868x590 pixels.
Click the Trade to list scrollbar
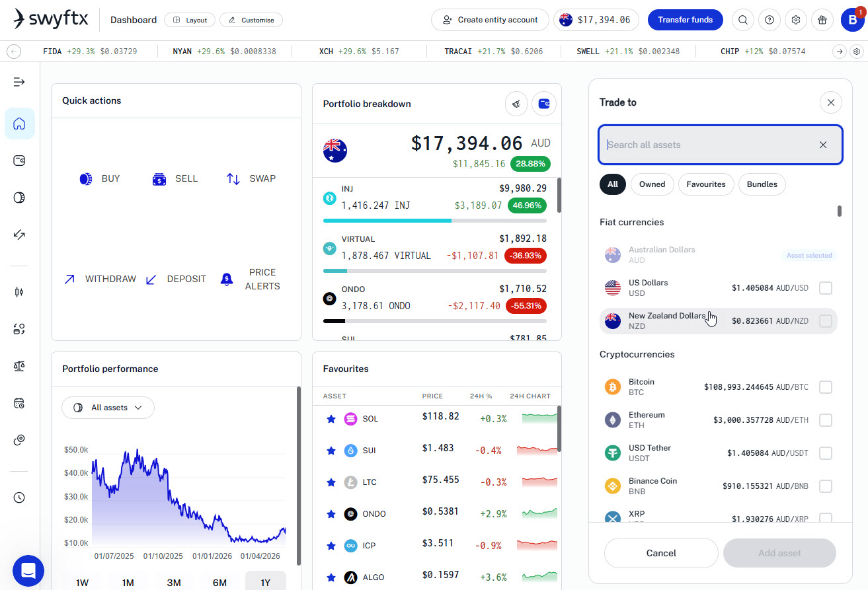pos(840,211)
